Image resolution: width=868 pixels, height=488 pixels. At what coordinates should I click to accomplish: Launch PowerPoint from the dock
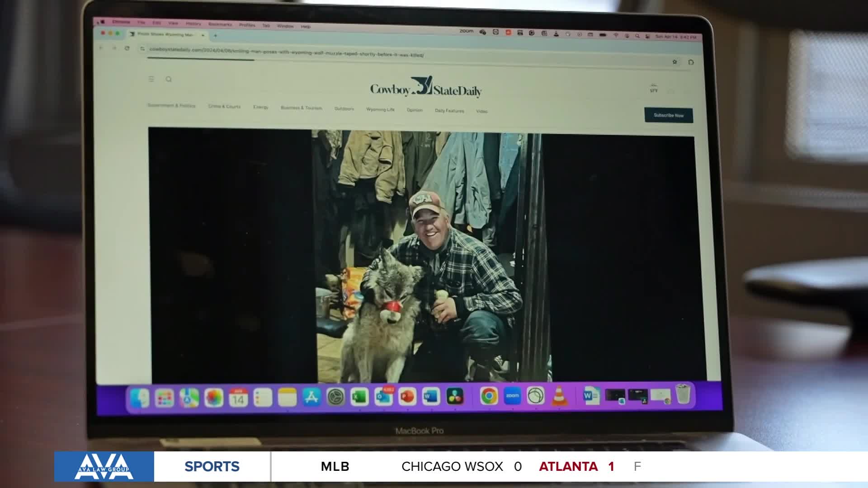coord(407,397)
